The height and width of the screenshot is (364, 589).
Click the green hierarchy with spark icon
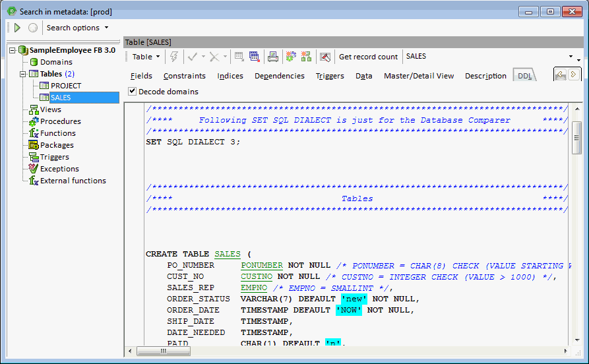pyautogui.click(x=306, y=57)
